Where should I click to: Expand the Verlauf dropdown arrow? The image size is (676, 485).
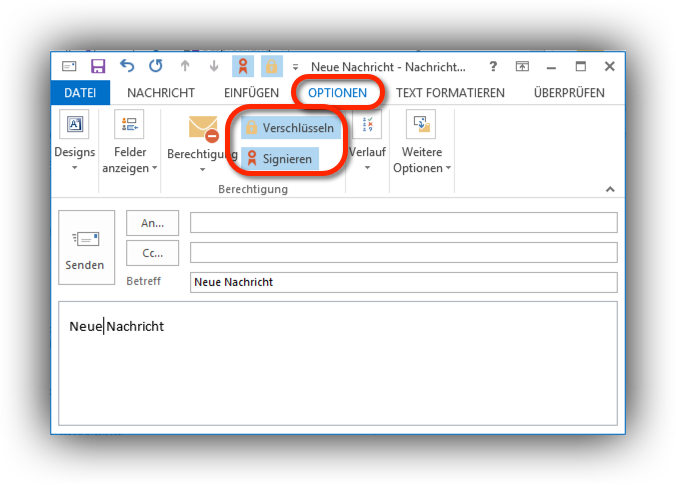(367, 168)
